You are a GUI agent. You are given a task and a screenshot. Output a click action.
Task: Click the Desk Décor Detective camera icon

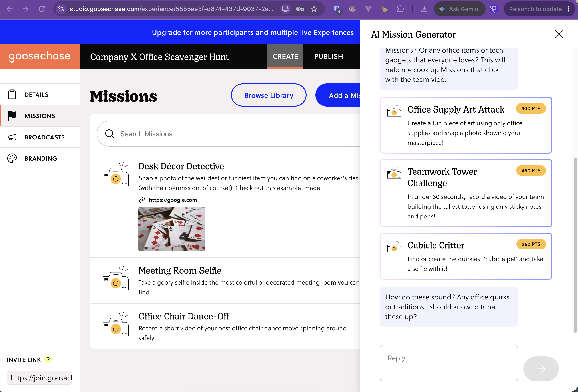point(116,174)
